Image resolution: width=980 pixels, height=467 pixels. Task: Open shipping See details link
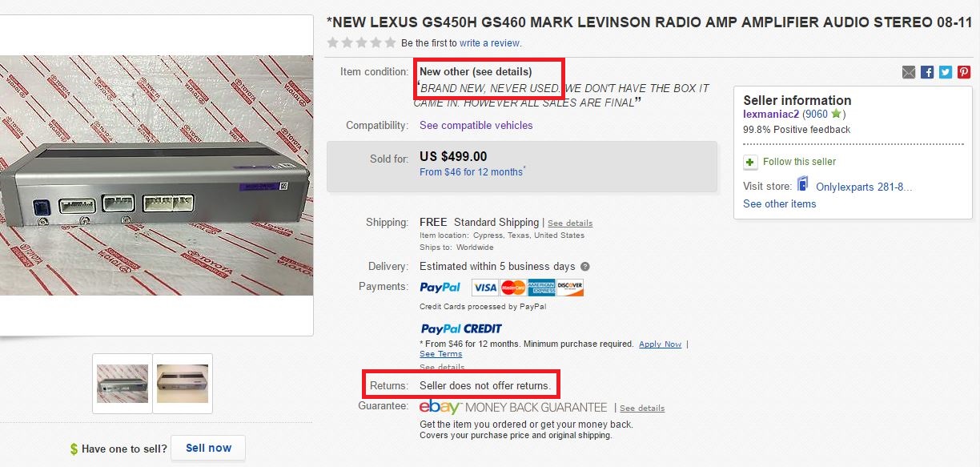pyautogui.click(x=570, y=223)
